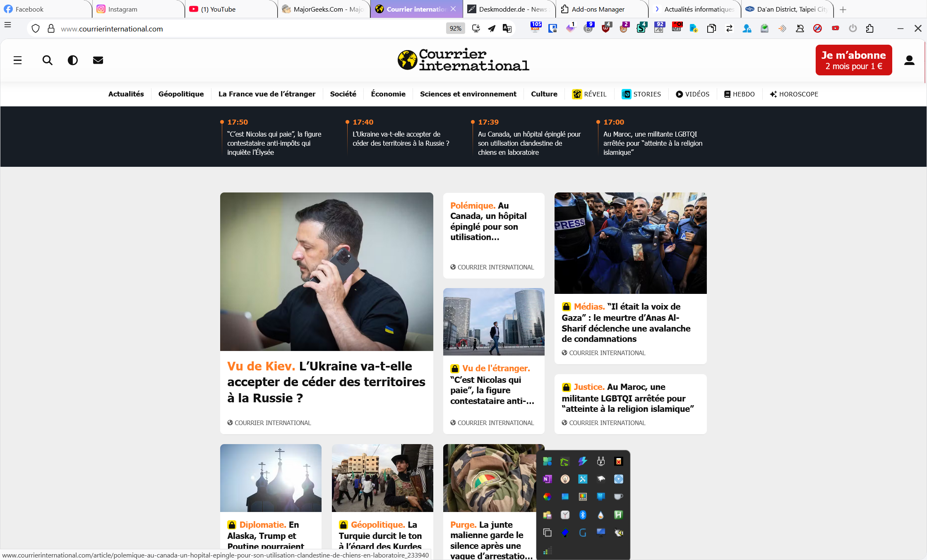This screenshot has height=560, width=927.
Task: Click the Bluetooth icon in system tray
Action: [583, 514]
